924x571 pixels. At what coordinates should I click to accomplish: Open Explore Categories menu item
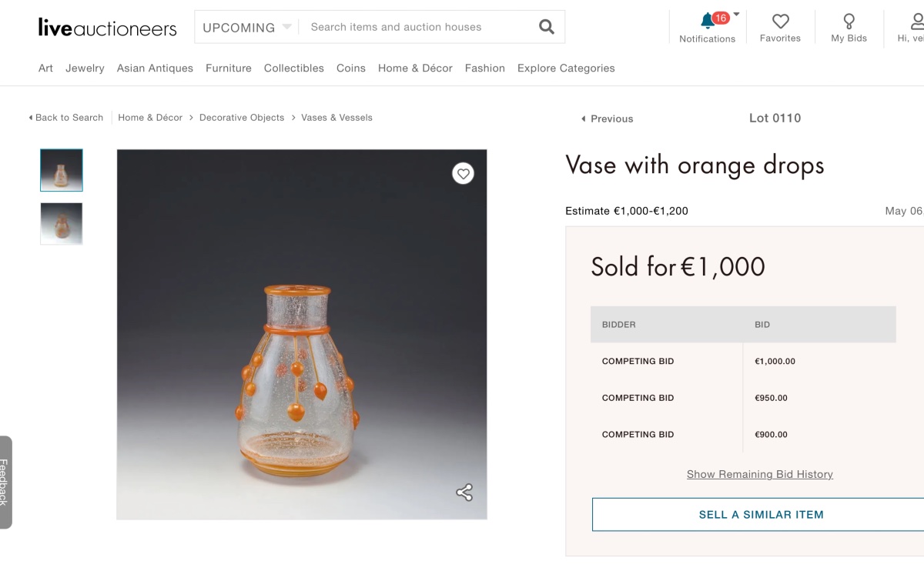[566, 68]
